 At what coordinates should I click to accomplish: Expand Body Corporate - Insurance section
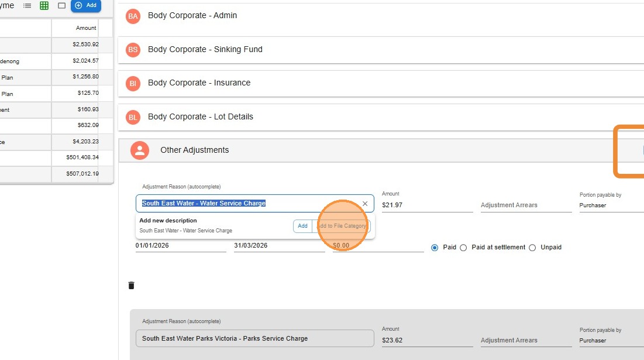[381, 84]
